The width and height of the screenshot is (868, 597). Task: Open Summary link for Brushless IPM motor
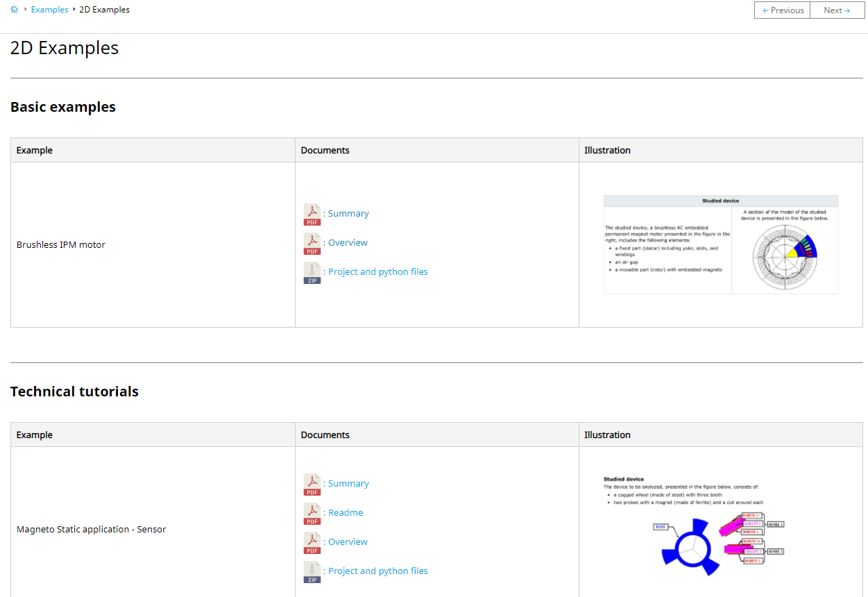coord(348,214)
